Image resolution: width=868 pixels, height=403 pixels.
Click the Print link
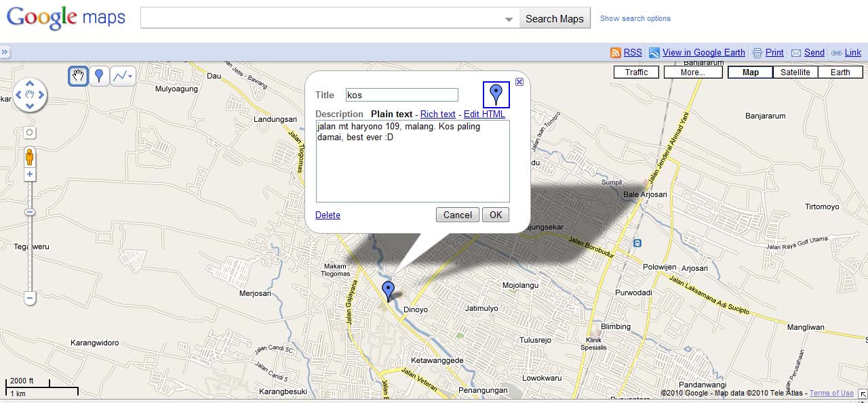coord(774,52)
